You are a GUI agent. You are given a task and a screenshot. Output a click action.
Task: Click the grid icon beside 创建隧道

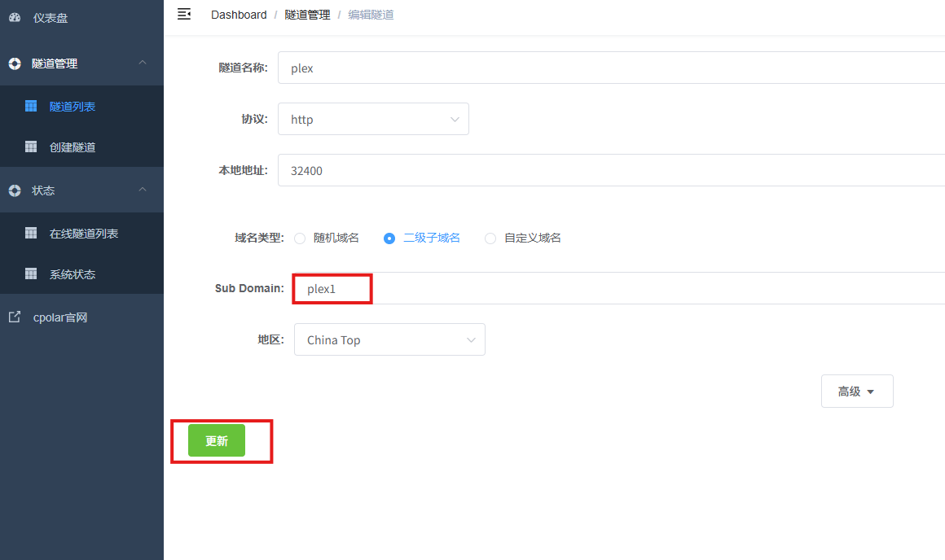pos(31,147)
